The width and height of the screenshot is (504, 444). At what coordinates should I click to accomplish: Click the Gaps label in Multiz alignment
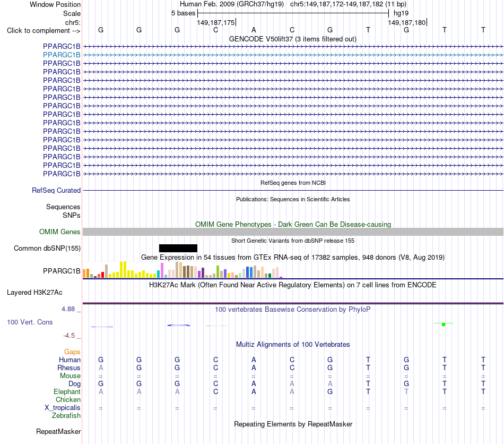point(72,352)
